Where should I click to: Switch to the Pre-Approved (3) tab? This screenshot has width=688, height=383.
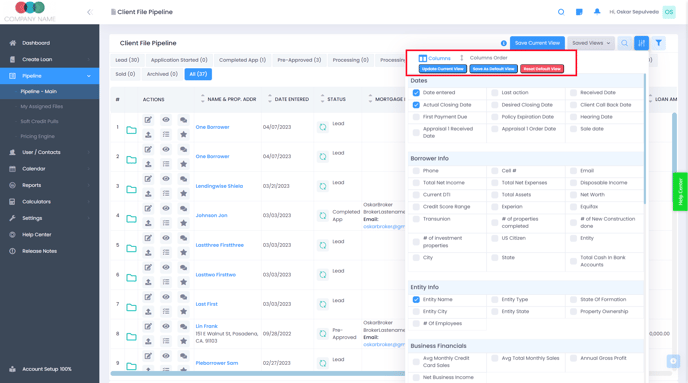coord(299,60)
